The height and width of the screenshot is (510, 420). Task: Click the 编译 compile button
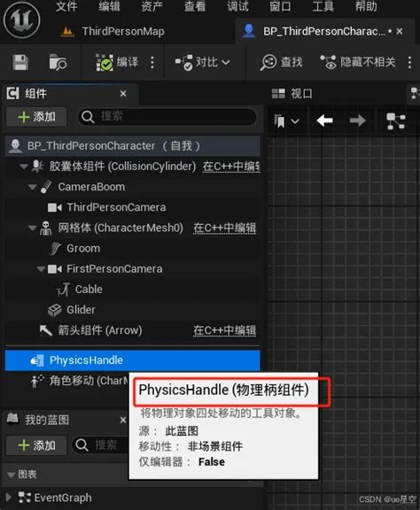coord(117,62)
